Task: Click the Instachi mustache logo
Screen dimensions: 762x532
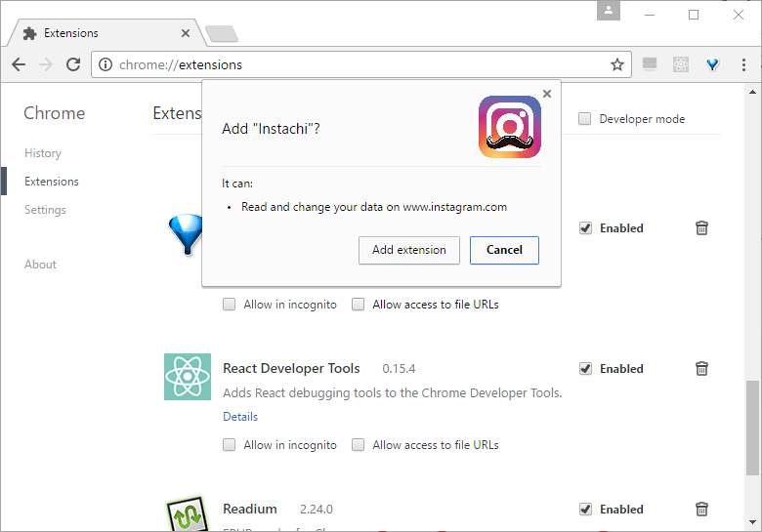Action: (x=510, y=127)
